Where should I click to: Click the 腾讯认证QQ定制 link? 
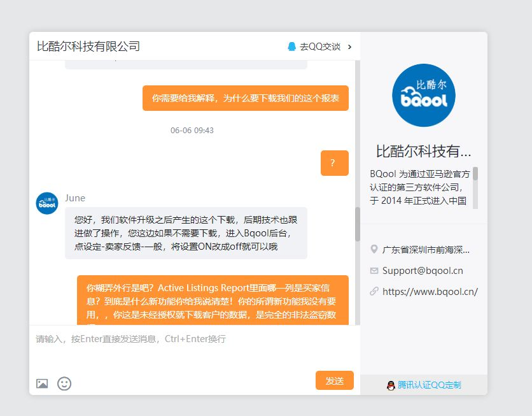pos(429,385)
